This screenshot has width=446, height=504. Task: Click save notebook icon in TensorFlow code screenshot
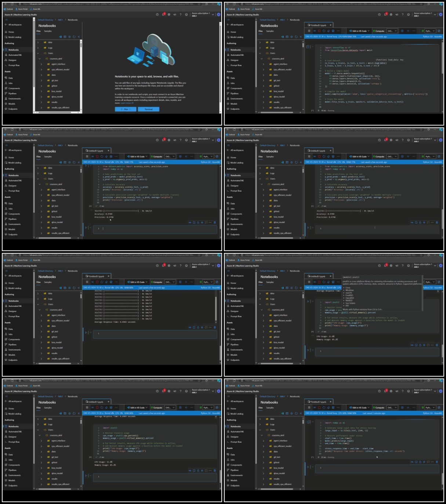click(333, 31)
